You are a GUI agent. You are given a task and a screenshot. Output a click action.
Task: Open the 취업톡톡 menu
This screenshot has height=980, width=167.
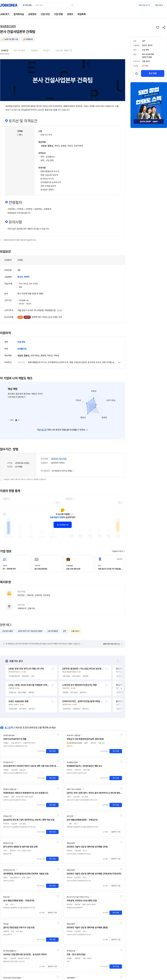(82, 14)
